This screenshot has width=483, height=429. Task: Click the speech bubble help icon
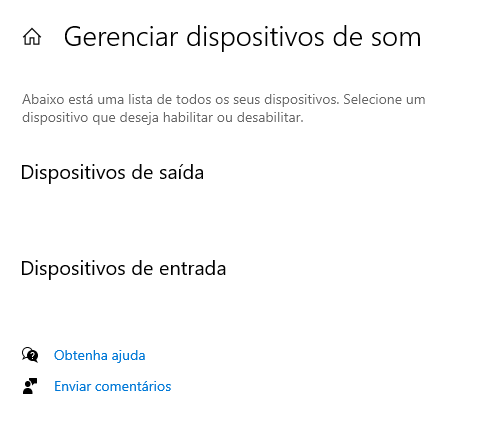click(x=30, y=355)
